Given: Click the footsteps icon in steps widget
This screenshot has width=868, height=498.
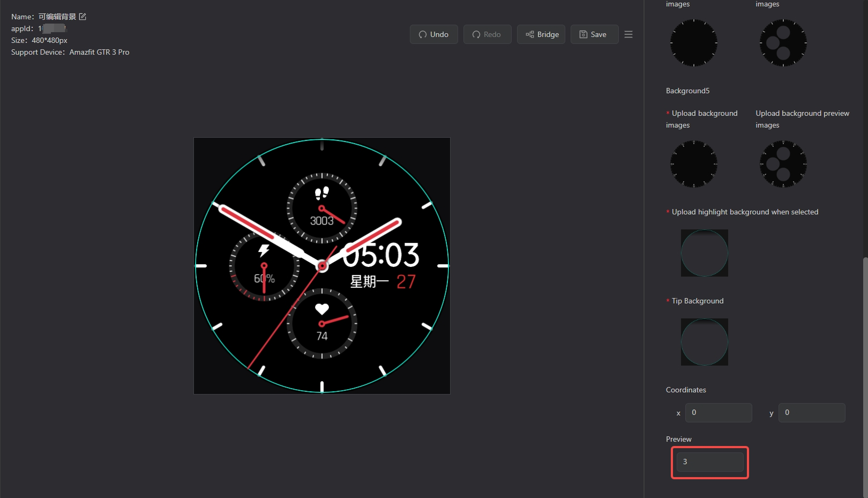Looking at the screenshot, I should point(321,193).
